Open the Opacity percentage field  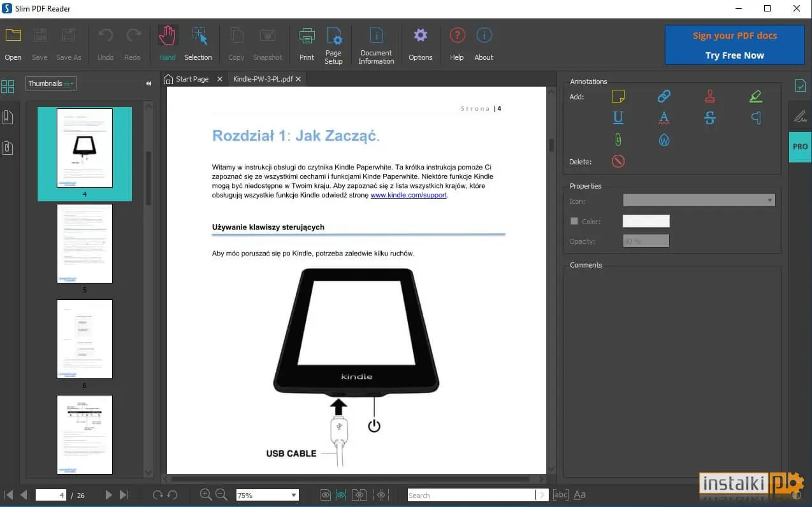click(646, 241)
